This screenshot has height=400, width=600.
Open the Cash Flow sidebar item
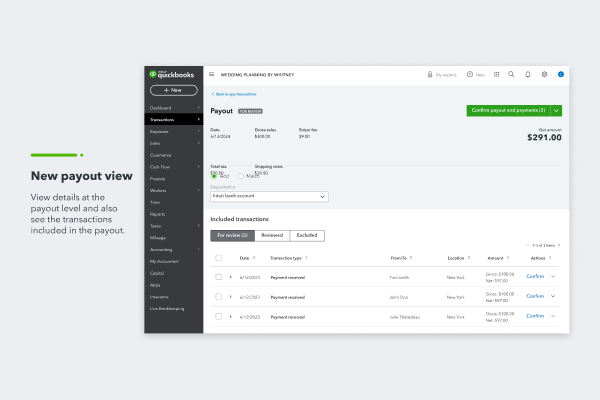pyautogui.click(x=174, y=167)
